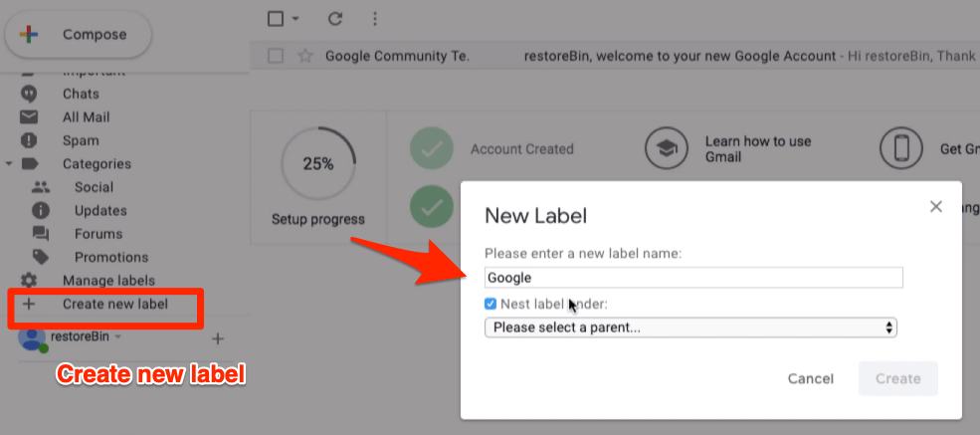The width and height of the screenshot is (980, 435).
Task: Click the mobile phone icon
Action: pyautogui.click(x=901, y=148)
